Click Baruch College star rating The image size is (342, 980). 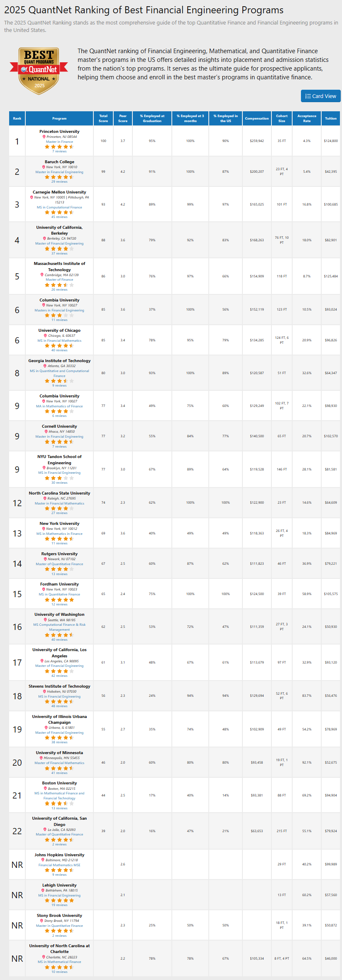[59, 177]
